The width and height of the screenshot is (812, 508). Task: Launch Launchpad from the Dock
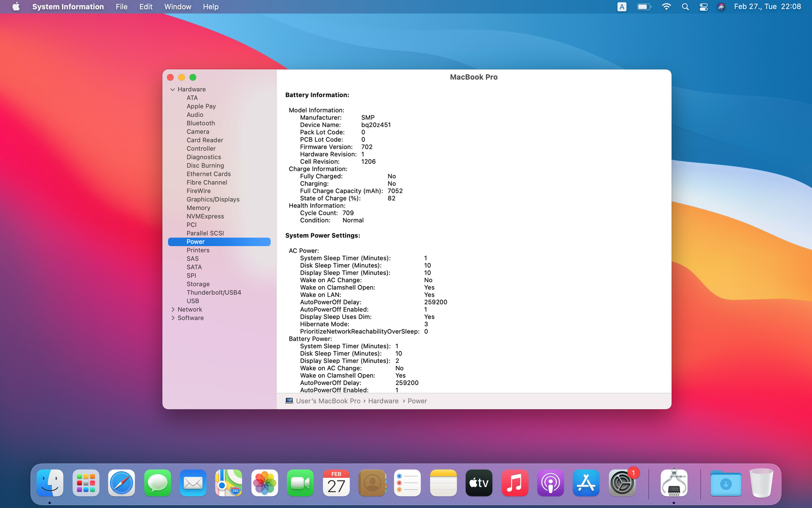pos(86,483)
